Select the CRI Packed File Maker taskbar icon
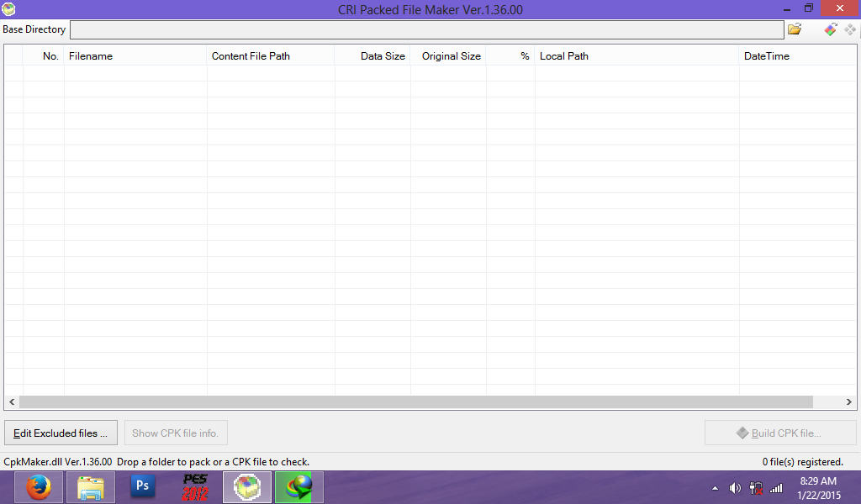 point(247,487)
